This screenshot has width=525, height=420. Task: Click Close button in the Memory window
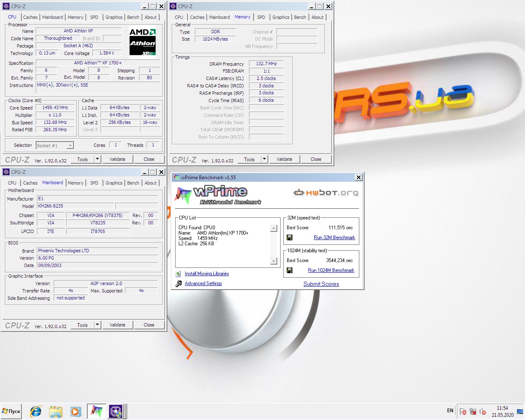(x=316, y=159)
